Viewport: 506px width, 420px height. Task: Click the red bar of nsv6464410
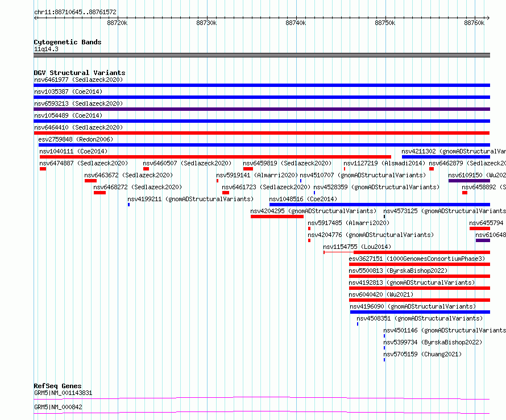coord(262,133)
